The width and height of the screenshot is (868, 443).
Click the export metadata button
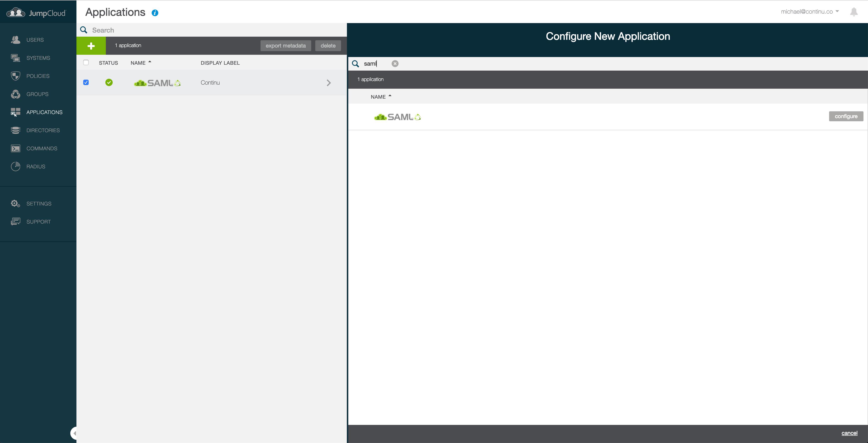coord(286,45)
